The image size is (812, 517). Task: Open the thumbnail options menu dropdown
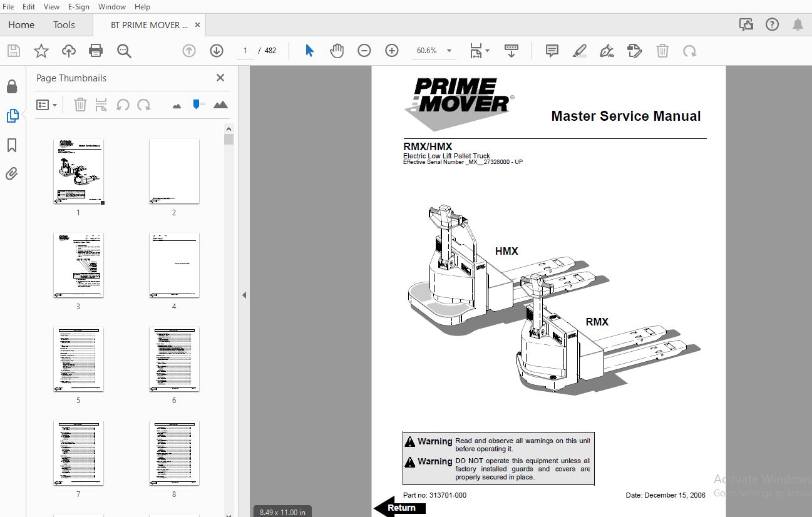point(47,105)
